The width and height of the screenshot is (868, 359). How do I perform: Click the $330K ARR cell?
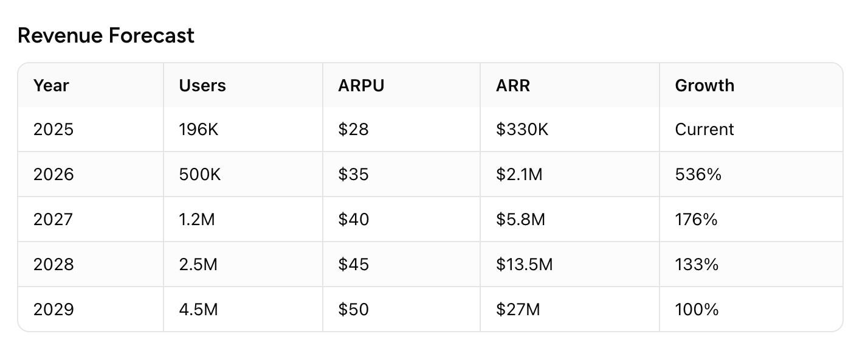tap(522, 130)
